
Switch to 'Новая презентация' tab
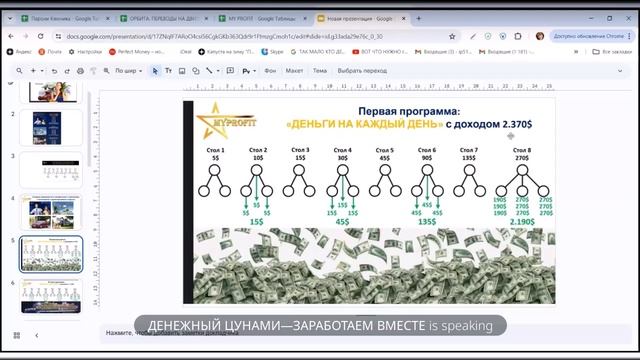362,18
